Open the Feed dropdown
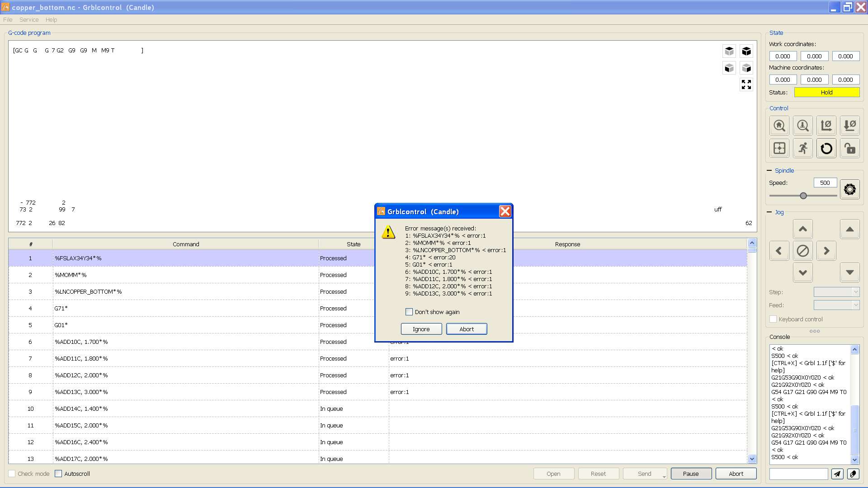868x488 pixels. 836,305
